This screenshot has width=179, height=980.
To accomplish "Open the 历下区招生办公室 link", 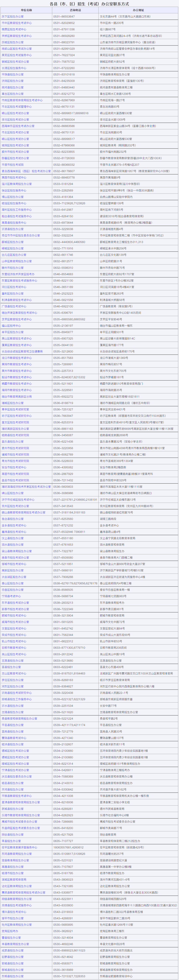I will point(13,17).
